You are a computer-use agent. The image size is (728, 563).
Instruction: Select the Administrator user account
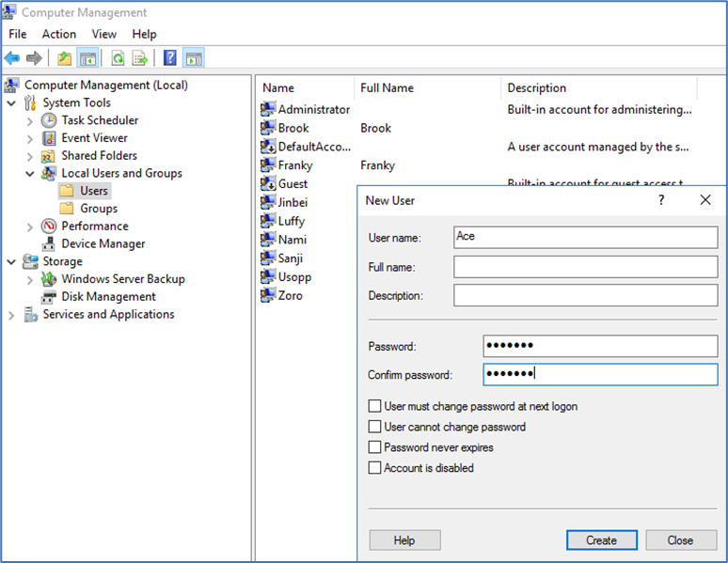[313, 109]
